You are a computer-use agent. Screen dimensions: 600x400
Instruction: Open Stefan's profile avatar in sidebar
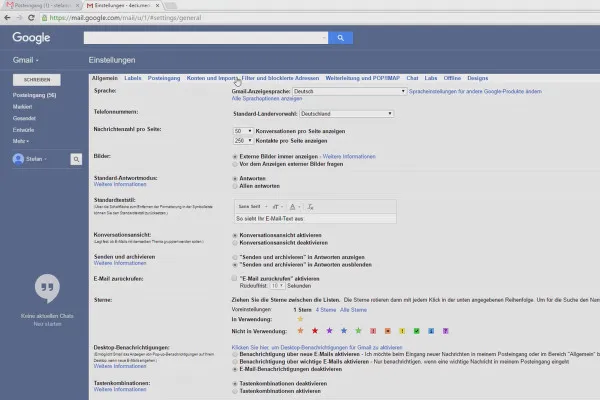click(x=18, y=159)
